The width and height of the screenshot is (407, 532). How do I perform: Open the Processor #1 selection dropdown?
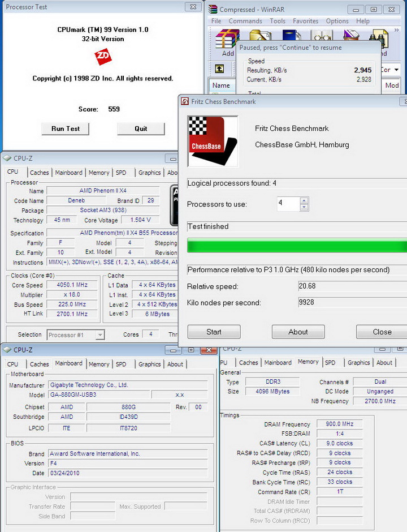[x=99, y=335]
